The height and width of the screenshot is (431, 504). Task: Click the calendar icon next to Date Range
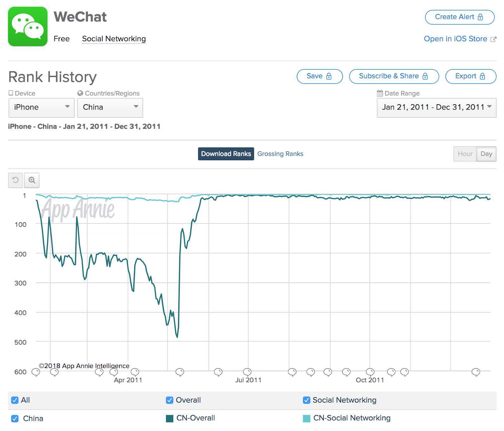point(380,93)
